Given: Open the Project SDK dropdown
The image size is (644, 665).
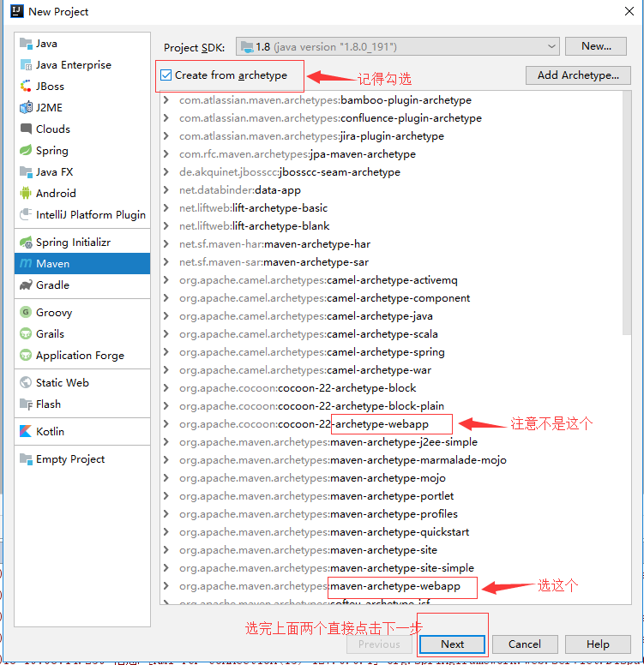Looking at the screenshot, I should click(397, 46).
